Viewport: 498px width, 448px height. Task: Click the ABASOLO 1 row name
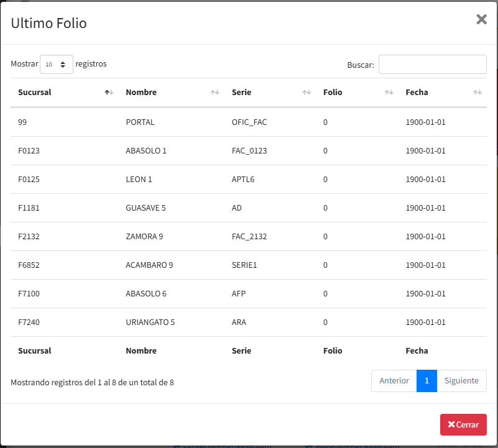[x=146, y=151]
